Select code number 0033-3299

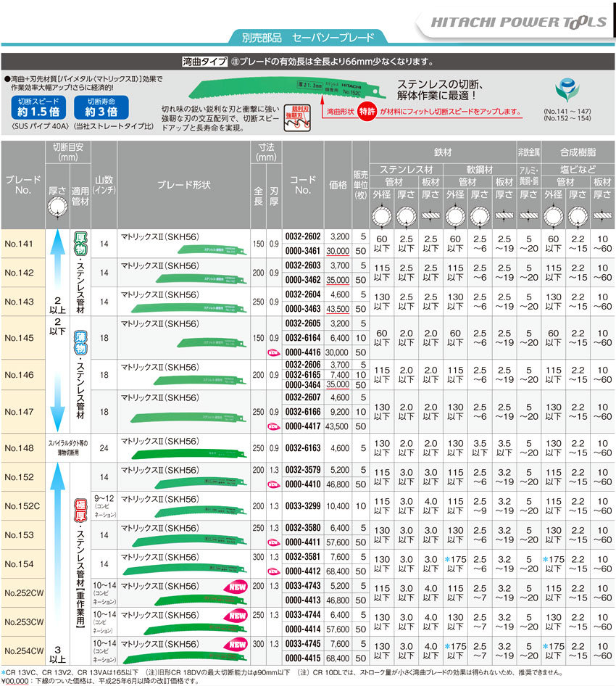point(303,506)
